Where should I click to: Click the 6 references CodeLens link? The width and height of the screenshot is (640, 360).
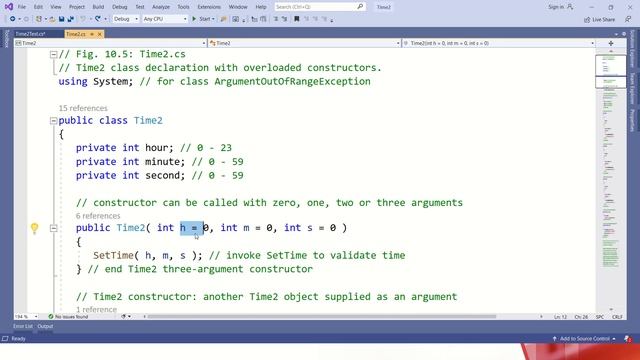98,216
